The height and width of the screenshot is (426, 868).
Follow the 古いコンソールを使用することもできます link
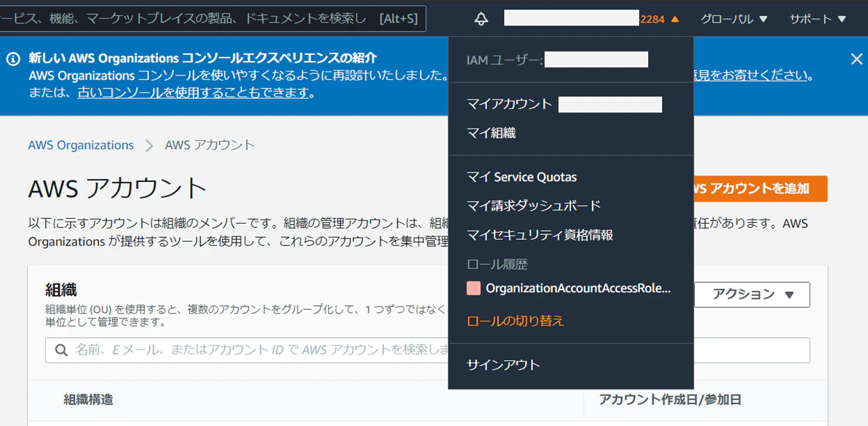[x=193, y=92]
